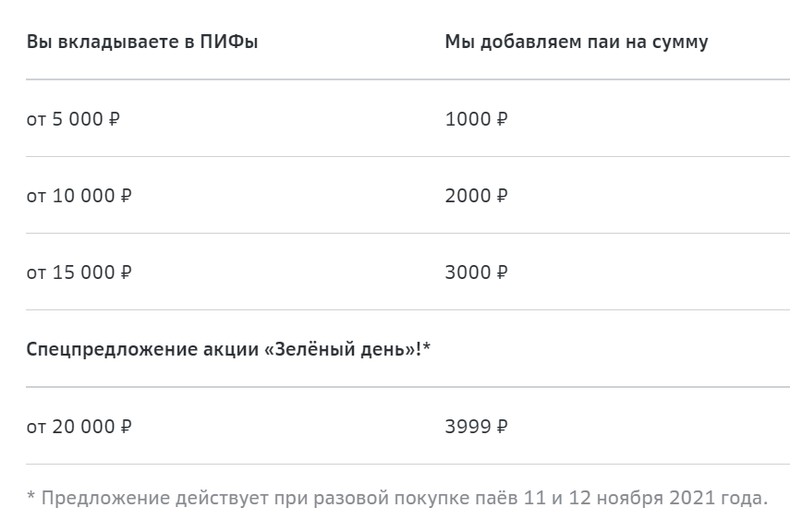790x532 pixels.
Task: Click the ruble sign after 2000
Action: [x=502, y=196]
